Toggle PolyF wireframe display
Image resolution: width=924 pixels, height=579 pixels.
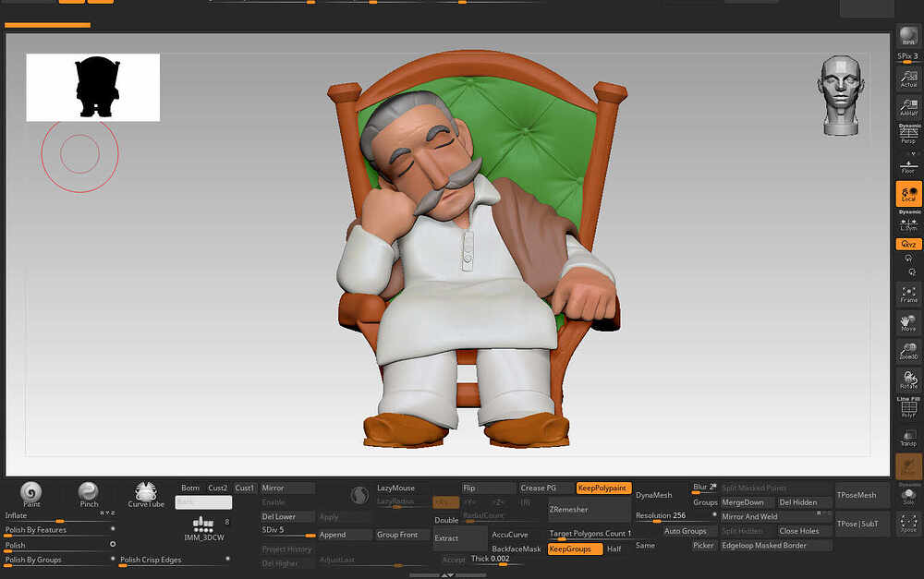click(x=908, y=408)
